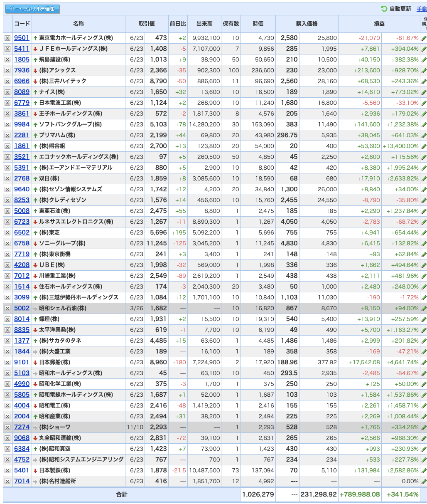Open the 手動 update link
427x504 pixels.
[422, 9]
